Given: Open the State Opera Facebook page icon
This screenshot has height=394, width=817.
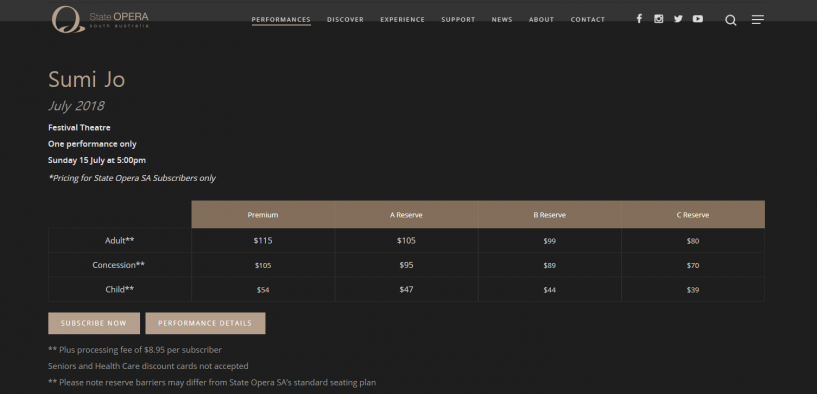Looking at the screenshot, I should (x=639, y=19).
